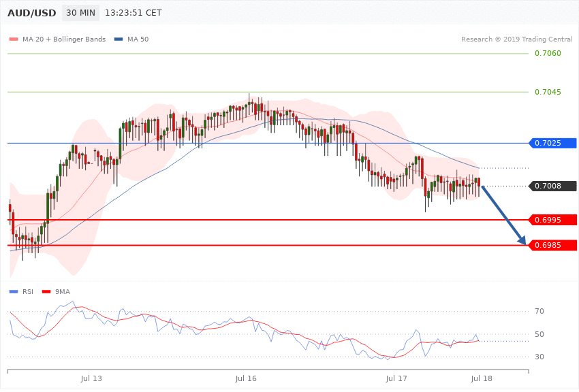The height and width of the screenshot is (392, 579).
Task: Click the blue 0.7025 pivot price tag
Action: [x=553, y=143]
